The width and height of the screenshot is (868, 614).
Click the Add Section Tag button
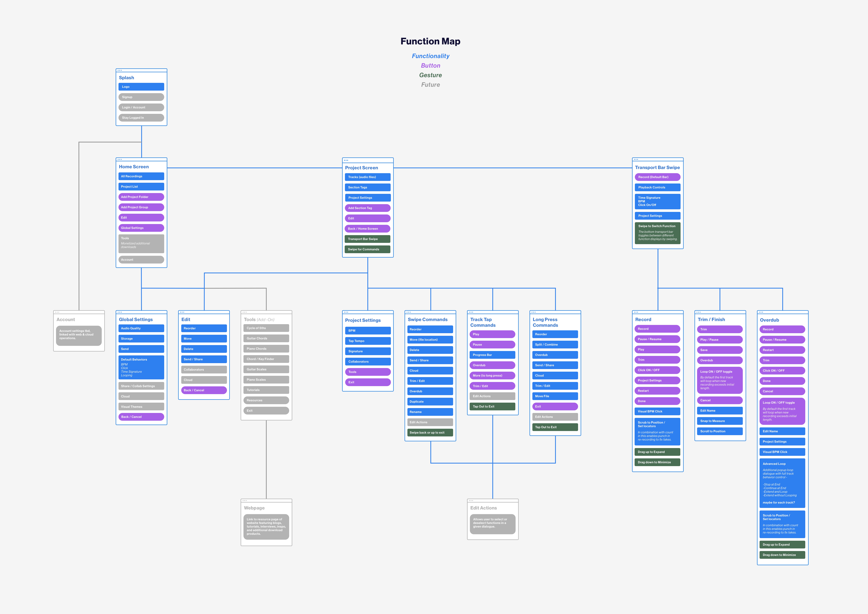click(x=368, y=208)
